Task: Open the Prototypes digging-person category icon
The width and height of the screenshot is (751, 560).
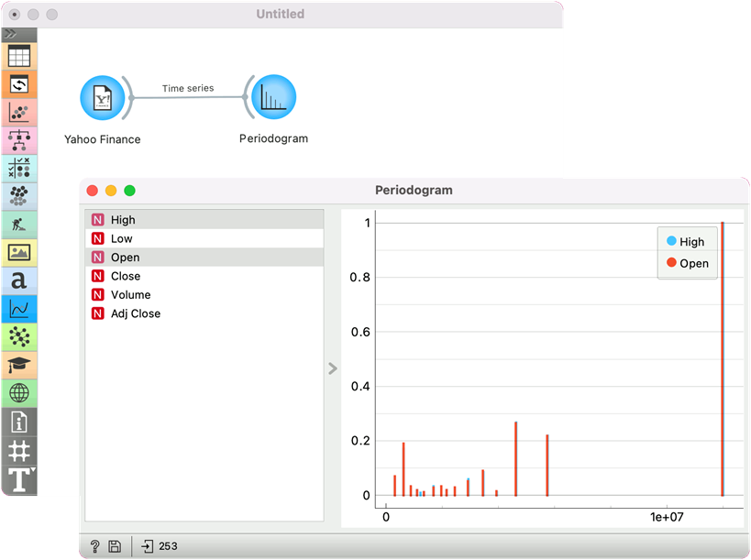Action: click(19, 224)
